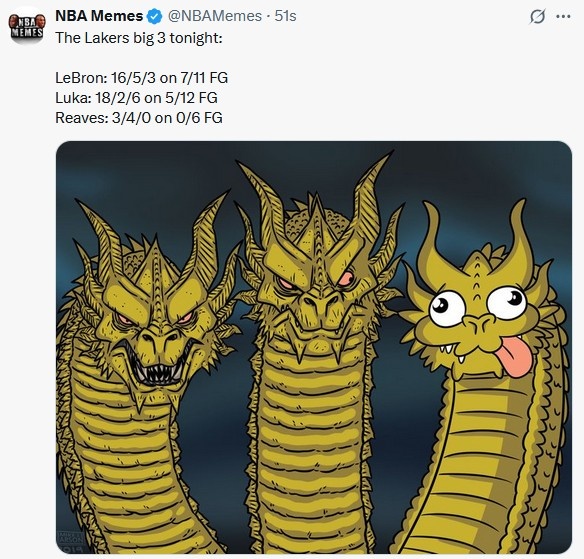The width and height of the screenshot is (584, 559).
Task: Open the three-headed dragon meme image
Action: (314, 347)
